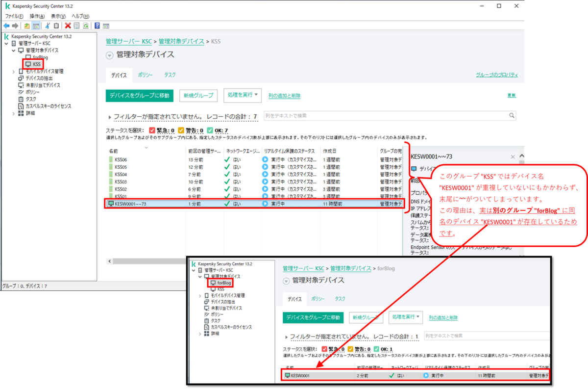Click 列の追加と削除 link in KSS window
This screenshot has height=389, width=588.
(285, 96)
